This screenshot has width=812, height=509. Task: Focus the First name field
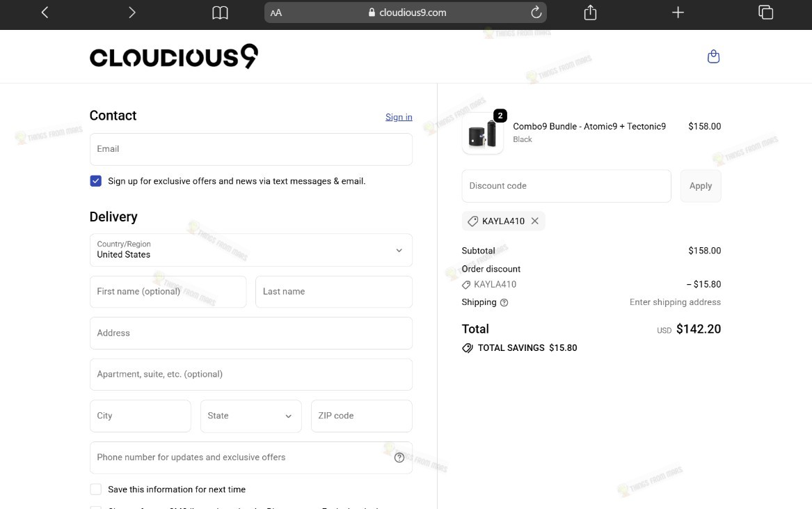[x=168, y=292]
